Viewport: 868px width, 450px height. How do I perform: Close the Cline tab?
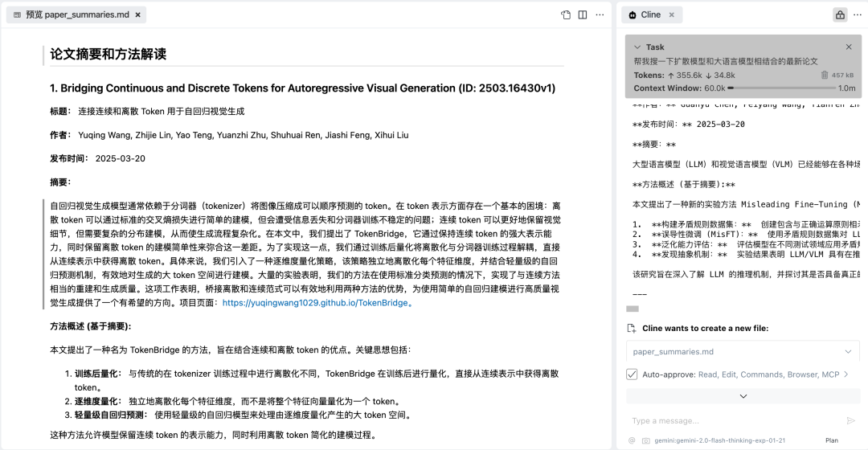(671, 15)
